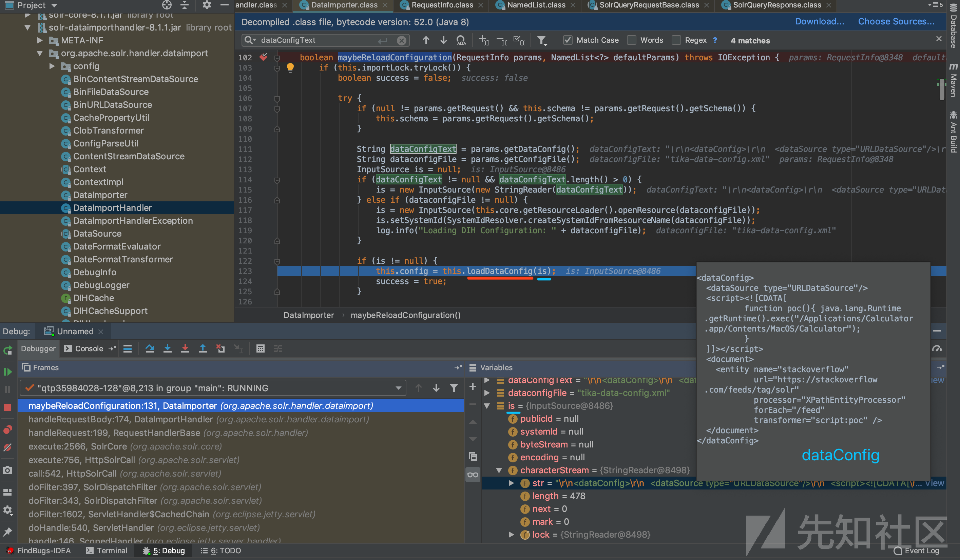
Task: Toggle Match Case checkbox
Action: 567,40
